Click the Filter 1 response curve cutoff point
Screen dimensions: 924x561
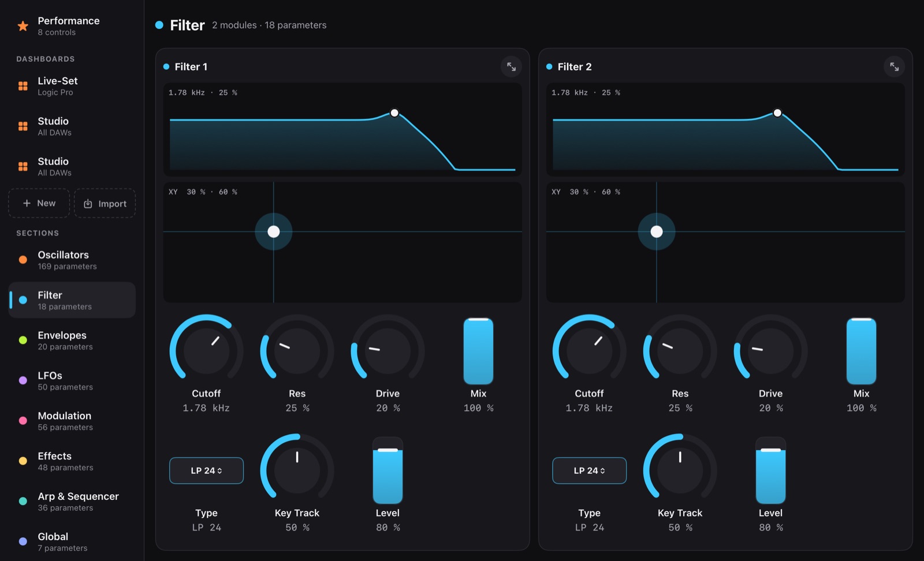(394, 113)
